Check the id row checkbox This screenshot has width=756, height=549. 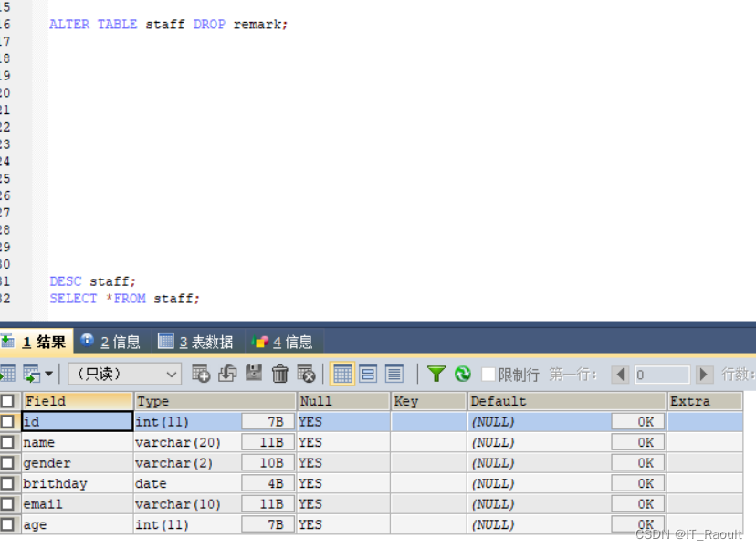[7, 422]
